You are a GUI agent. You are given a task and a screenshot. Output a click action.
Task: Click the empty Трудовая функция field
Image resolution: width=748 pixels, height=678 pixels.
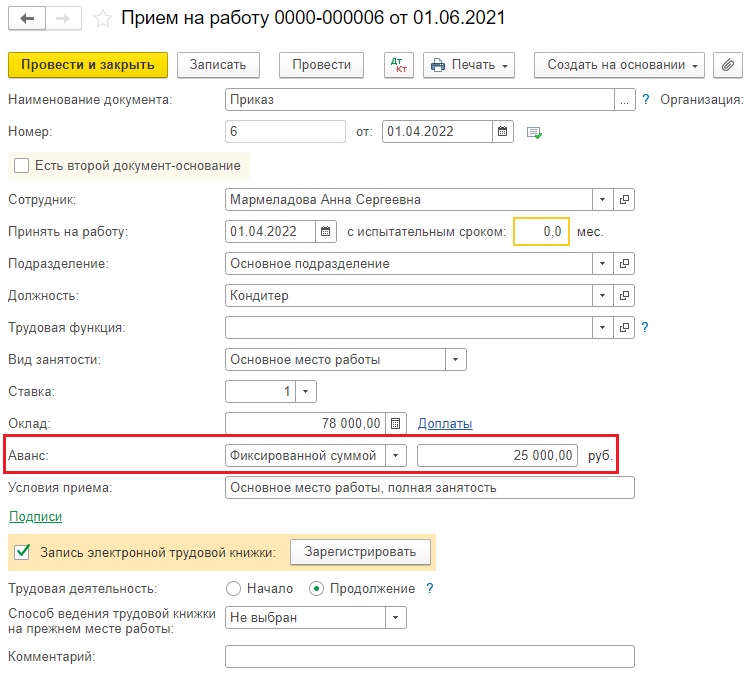click(409, 327)
